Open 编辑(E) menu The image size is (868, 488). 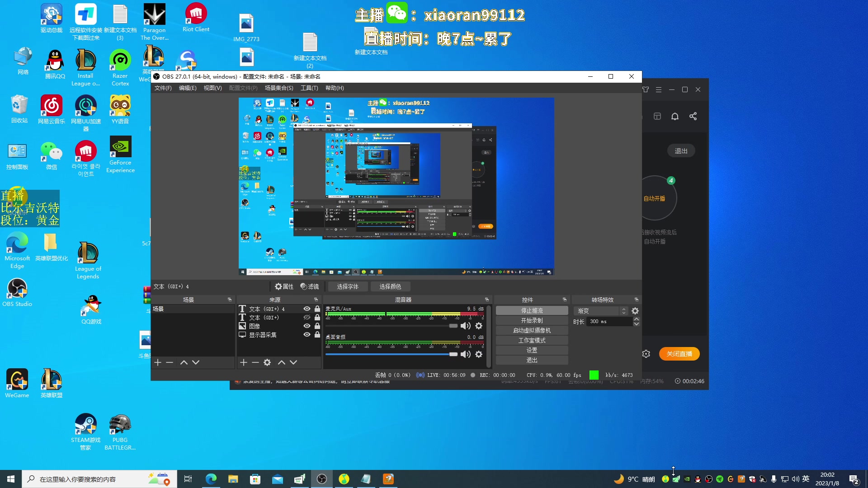click(188, 88)
